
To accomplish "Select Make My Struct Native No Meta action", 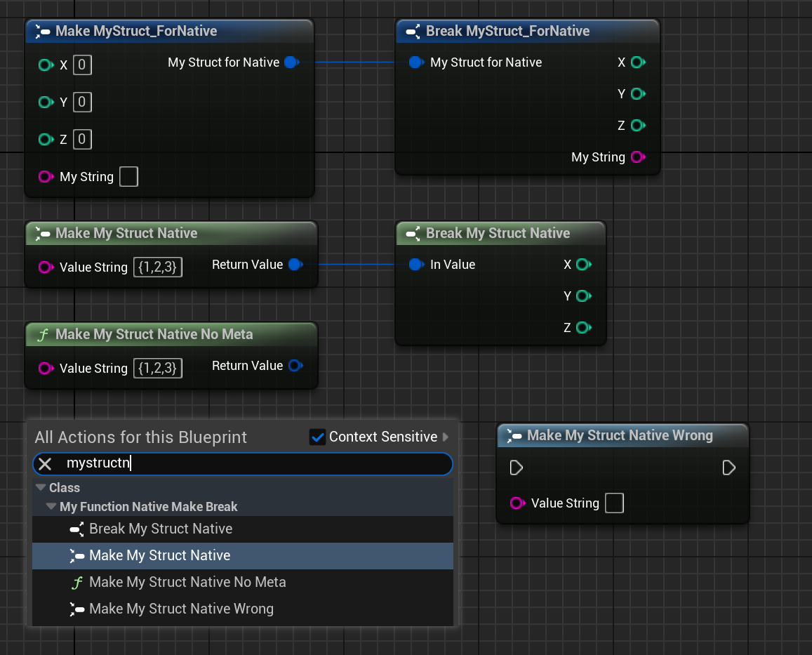I will [187, 582].
